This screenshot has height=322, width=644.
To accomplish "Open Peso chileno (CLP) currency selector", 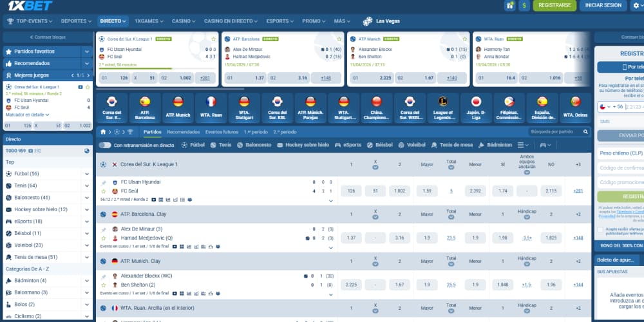I will (621, 153).
